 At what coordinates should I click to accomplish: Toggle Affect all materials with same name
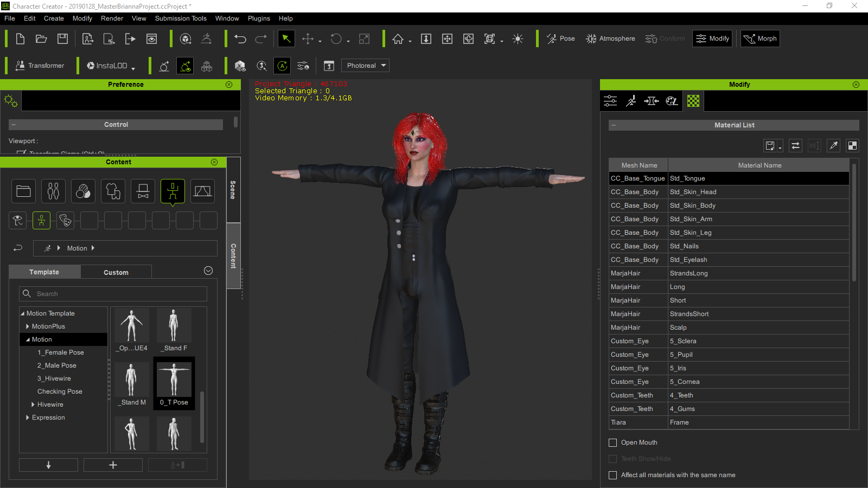pyautogui.click(x=613, y=475)
